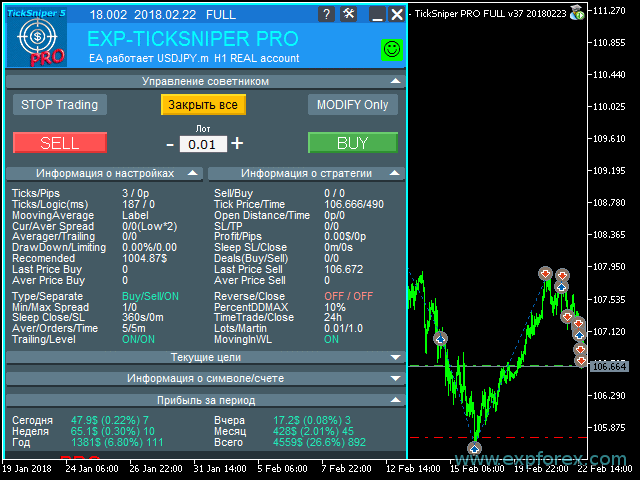Minimize the TickSniper panel

pos(378,14)
